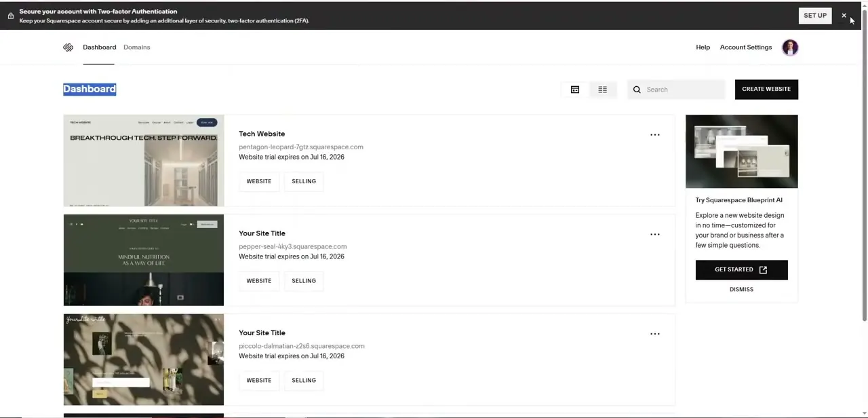
Task: Click "Secure your account with Two-factor Authentication" text
Action: (98, 12)
